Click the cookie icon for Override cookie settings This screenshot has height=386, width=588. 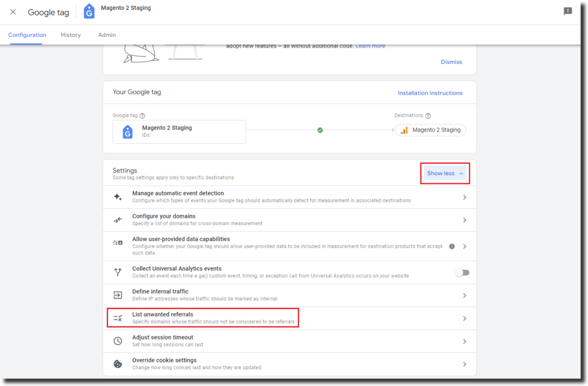pos(118,364)
